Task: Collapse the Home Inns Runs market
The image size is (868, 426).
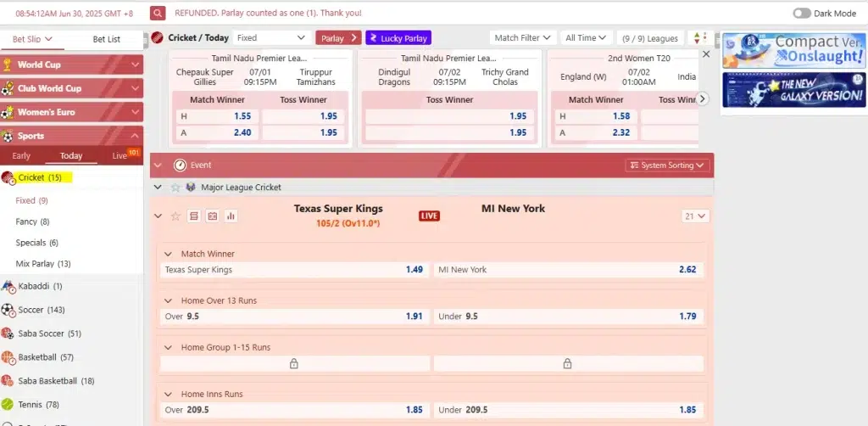Action: (168, 394)
